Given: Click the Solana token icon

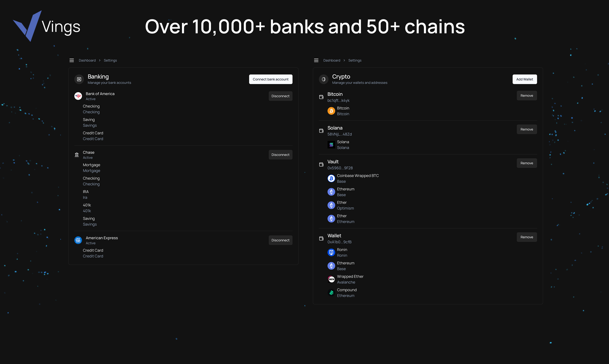Looking at the screenshot, I should point(331,145).
